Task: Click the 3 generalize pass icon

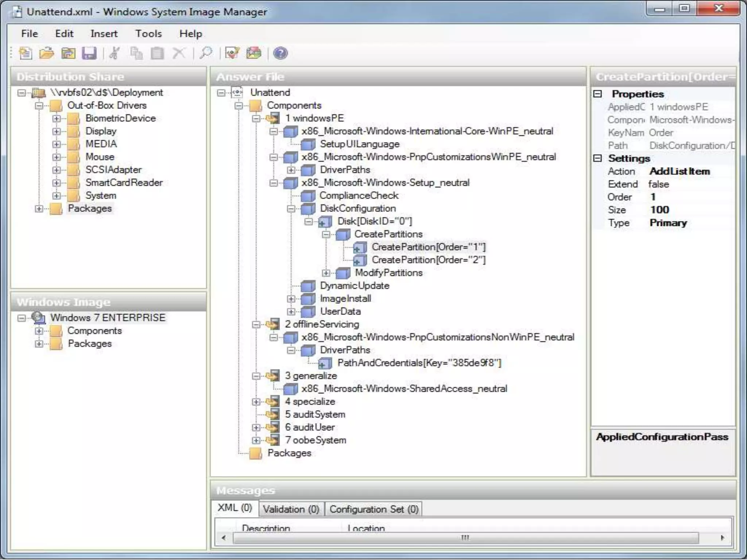Action: 273,376
